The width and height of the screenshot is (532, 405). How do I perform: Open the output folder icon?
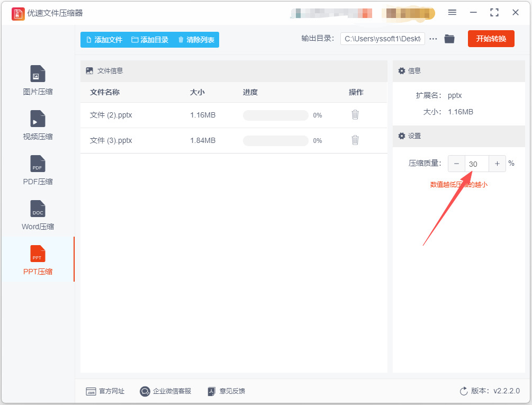pos(449,39)
